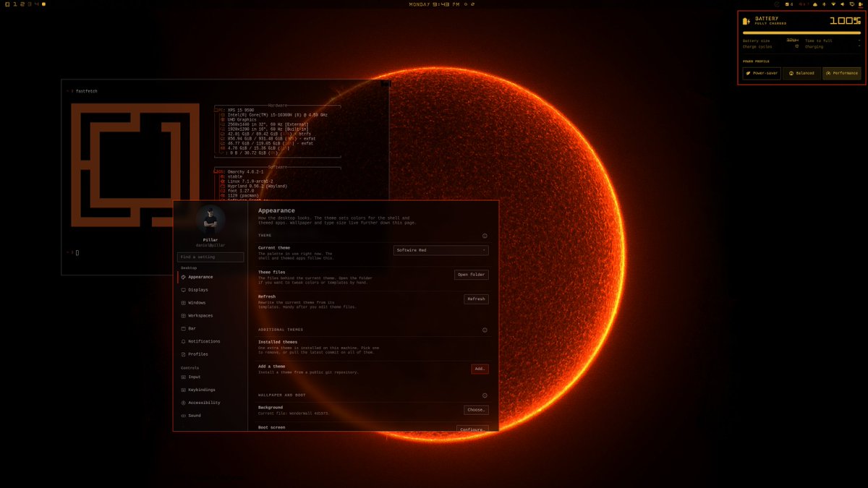This screenshot has height=488, width=868.
Task: Click the Installed themes row title
Action: click(278, 342)
